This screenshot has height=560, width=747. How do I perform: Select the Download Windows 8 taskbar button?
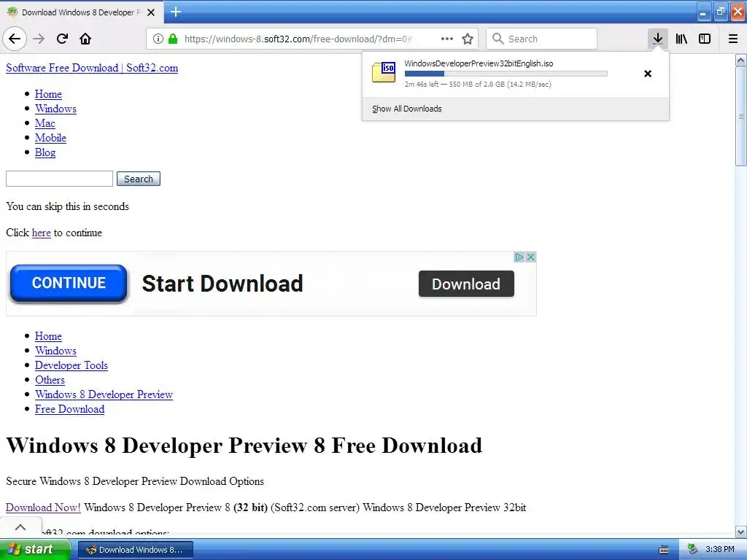(x=135, y=550)
